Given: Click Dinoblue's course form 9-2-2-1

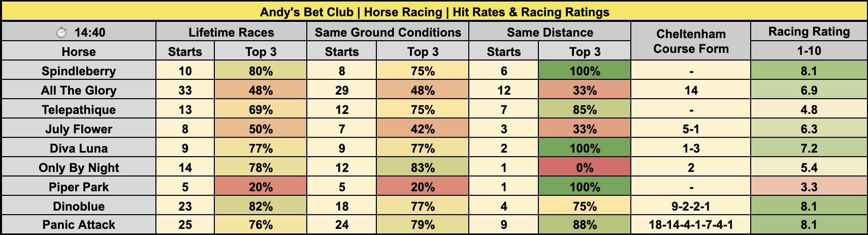Looking at the screenshot, I should click(x=691, y=207).
